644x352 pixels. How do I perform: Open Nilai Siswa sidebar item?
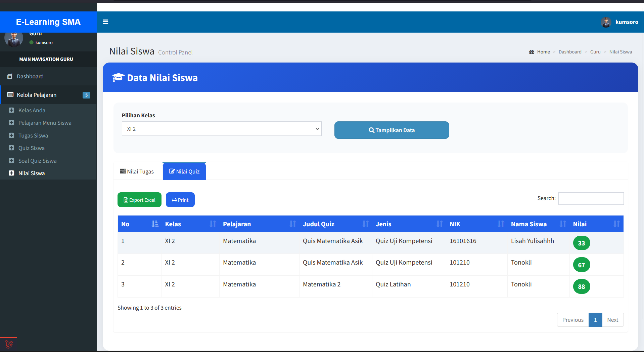click(x=32, y=173)
